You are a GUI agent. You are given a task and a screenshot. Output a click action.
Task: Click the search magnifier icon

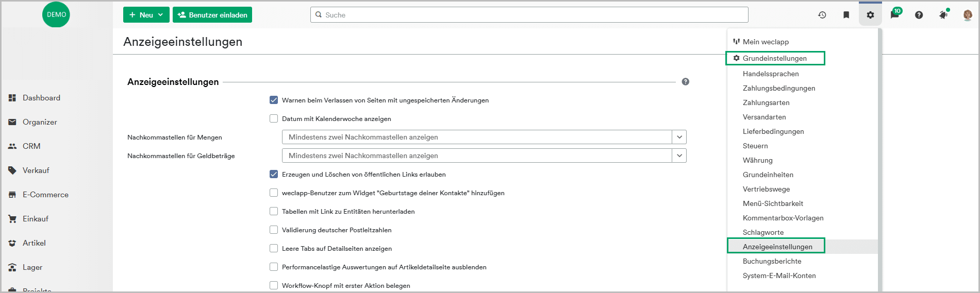coord(319,15)
